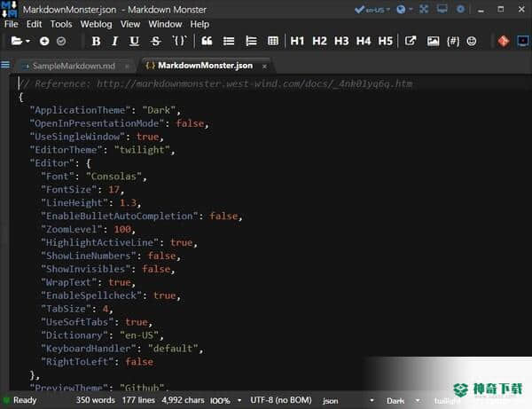The image size is (532, 409).
Task: Apply H2 heading
Action: coord(319,42)
